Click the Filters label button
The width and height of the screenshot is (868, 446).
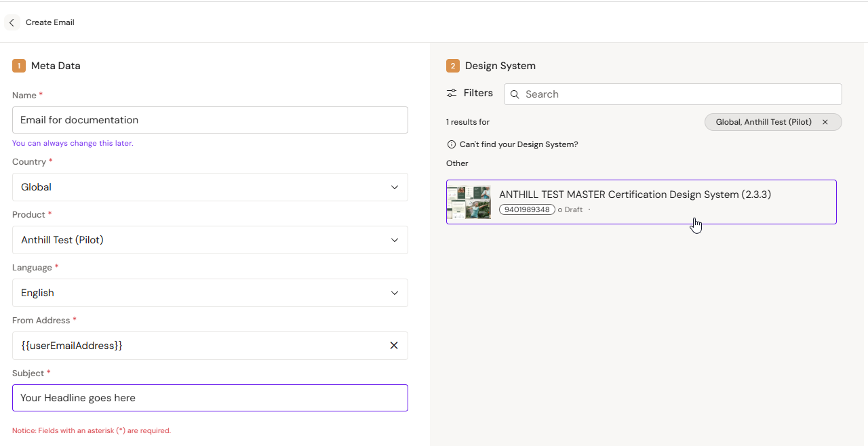(478, 94)
